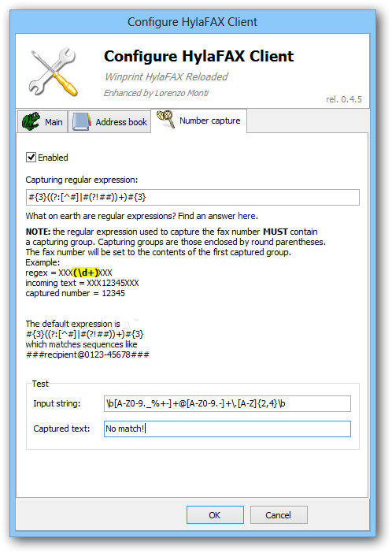Select the Number capture tab

pyautogui.click(x=199, y=121)
